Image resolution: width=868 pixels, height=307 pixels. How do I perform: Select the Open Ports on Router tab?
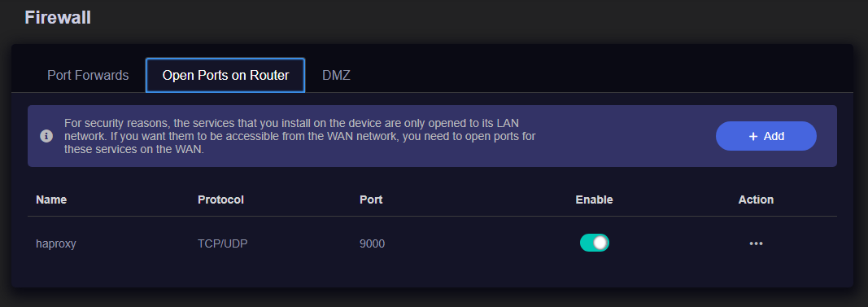tap(225, 75)
